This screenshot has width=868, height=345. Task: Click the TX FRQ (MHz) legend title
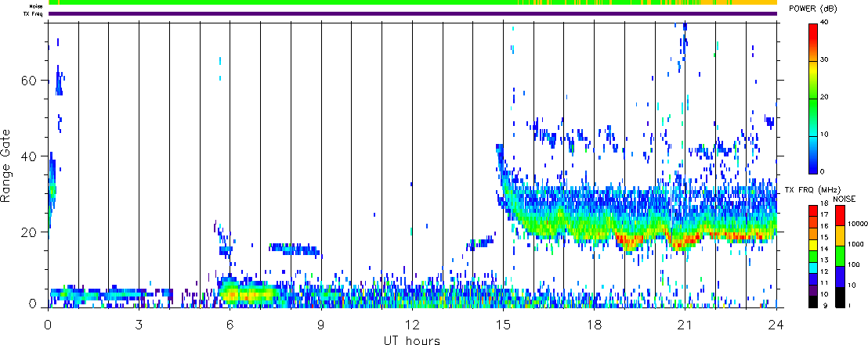pyautogui.click(x=812, y=189)
